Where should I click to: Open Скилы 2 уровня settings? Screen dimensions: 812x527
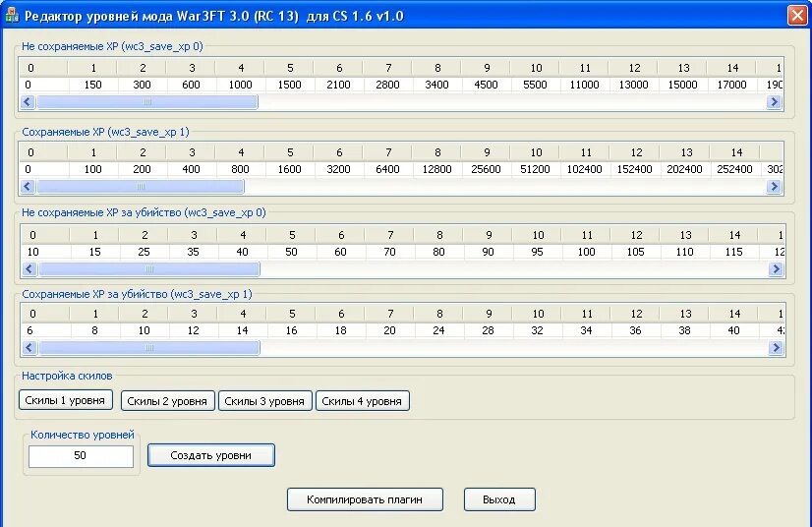pyautogui.click(x=167, y=401)
